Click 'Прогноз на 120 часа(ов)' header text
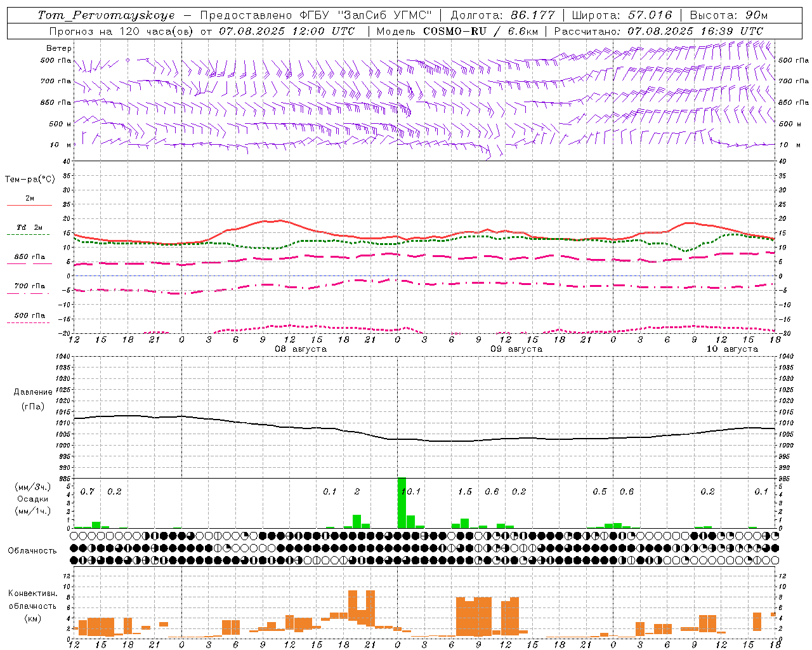This screenshot has width=812, height=650. [x=122, y=31]
